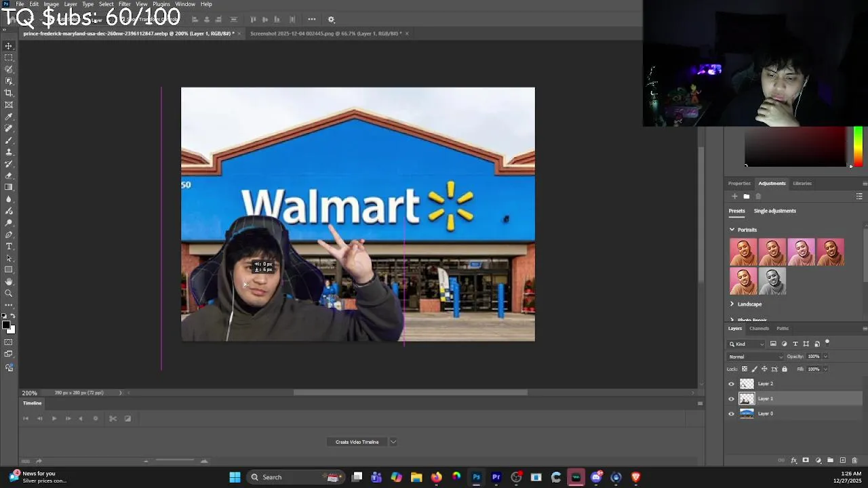Switch to the Libraries tab
Screen dimensions: 868x488
tap(802, 184)
